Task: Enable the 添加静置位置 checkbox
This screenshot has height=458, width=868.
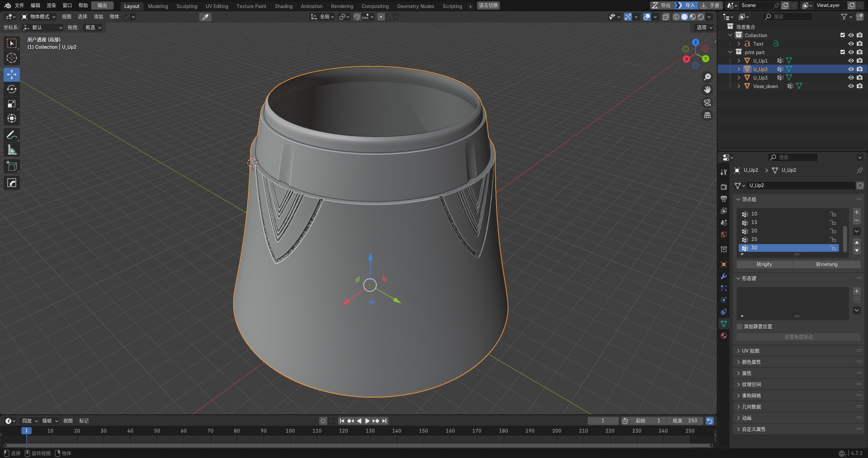Action: (x=740, y=326)
